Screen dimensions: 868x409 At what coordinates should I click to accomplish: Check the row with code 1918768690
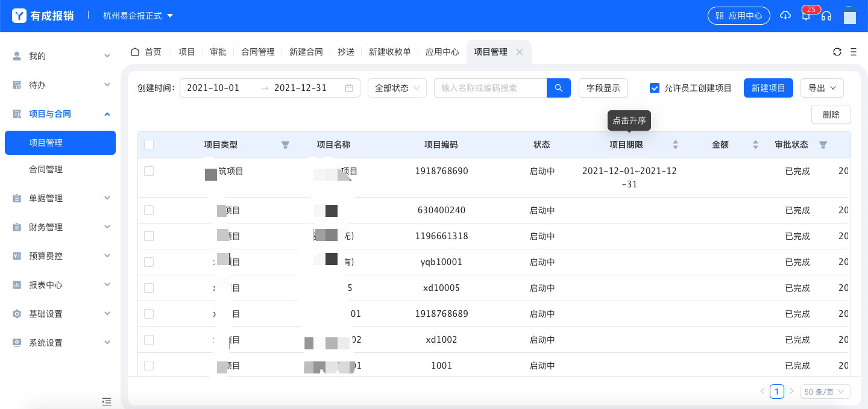coord(149,171)
